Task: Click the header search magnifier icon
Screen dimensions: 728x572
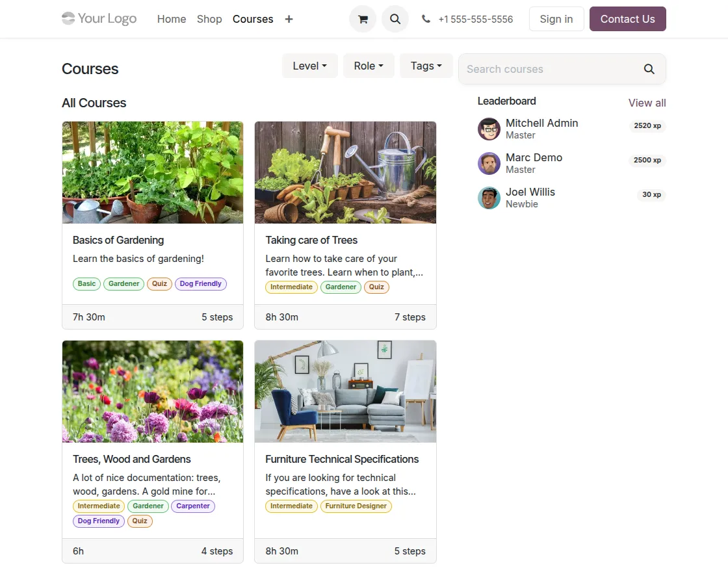Action: coord(395,19)
